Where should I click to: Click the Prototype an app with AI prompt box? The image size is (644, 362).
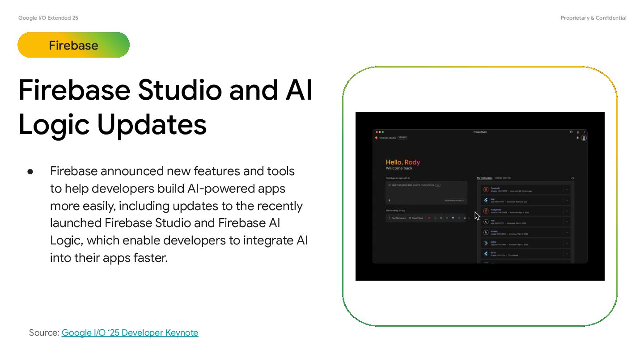(426, 193)
